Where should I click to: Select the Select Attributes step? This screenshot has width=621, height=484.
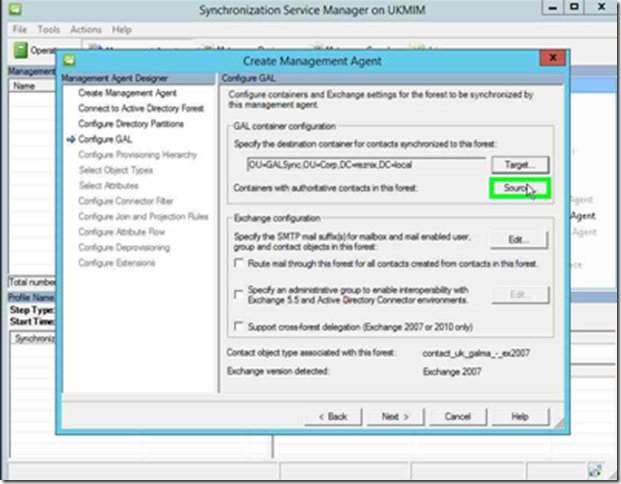click(x=109, y=186)
